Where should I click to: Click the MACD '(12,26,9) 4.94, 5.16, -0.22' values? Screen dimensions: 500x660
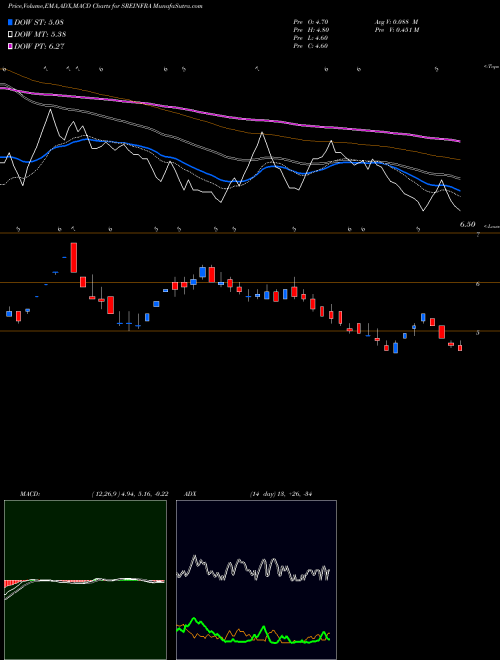130,494
